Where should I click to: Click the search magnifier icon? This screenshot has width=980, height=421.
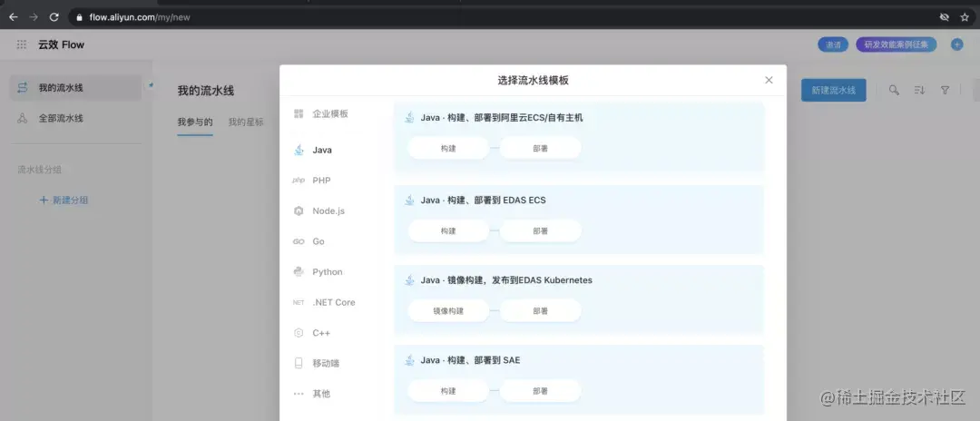click(x=895, y=91)
